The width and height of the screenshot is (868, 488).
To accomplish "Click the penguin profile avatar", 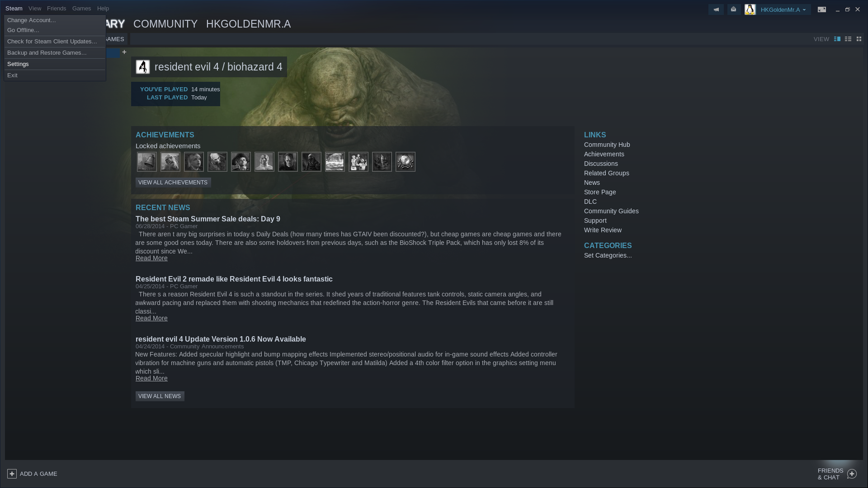I will click(x=750, y=9).
